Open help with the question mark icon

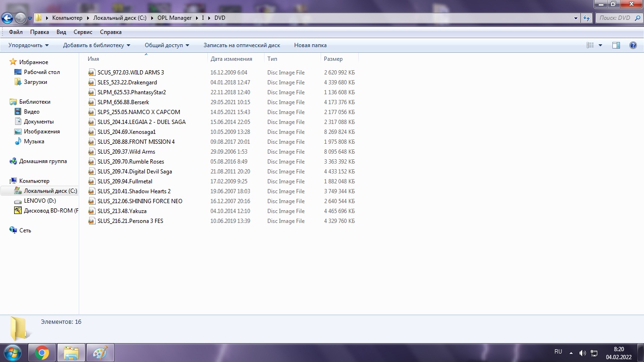point(633,45)
